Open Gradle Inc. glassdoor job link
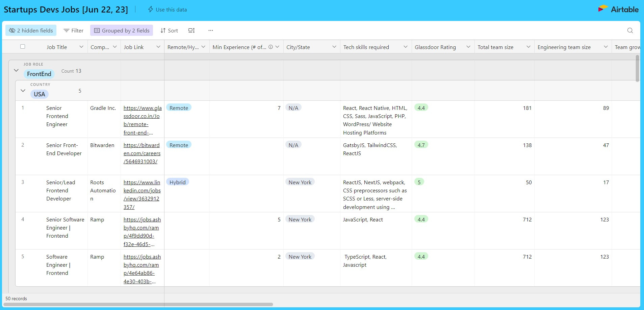This screenshot has width=644, height=310. pyautogui.click(x=142, y=120)
